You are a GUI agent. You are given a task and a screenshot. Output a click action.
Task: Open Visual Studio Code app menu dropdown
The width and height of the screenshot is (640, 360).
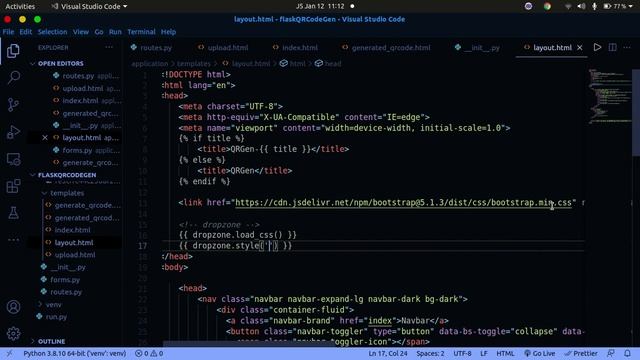click(89, 7)
